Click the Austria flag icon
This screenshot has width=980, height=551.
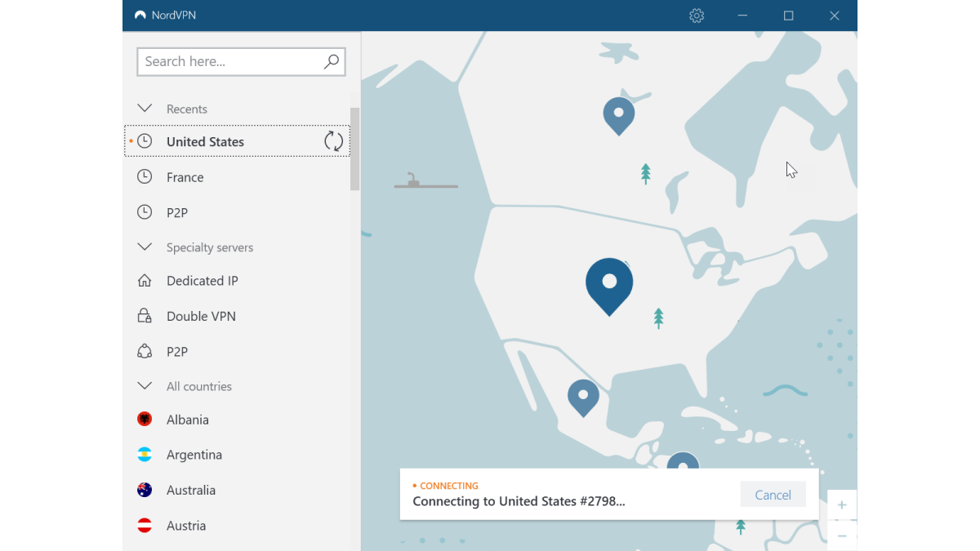coord(145,526)
